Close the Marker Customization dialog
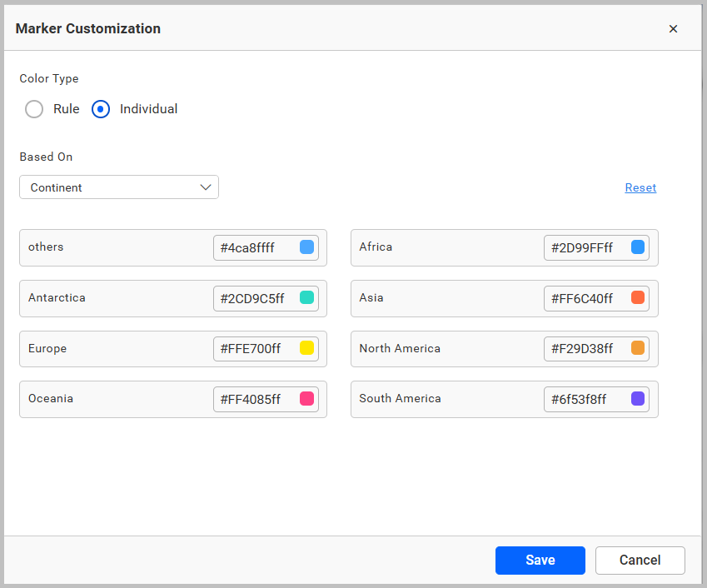Viewport: 707px width, 588px height. click(673, 28)
